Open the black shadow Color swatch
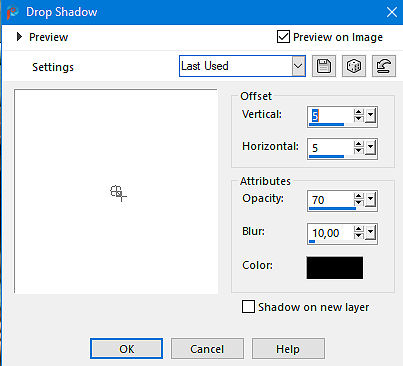 click(x=335, y=268)
